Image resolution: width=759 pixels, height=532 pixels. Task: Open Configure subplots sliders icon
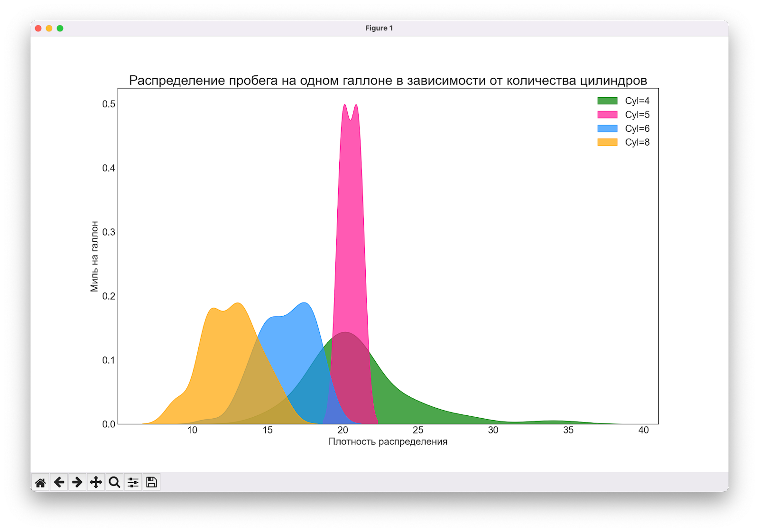133,482
